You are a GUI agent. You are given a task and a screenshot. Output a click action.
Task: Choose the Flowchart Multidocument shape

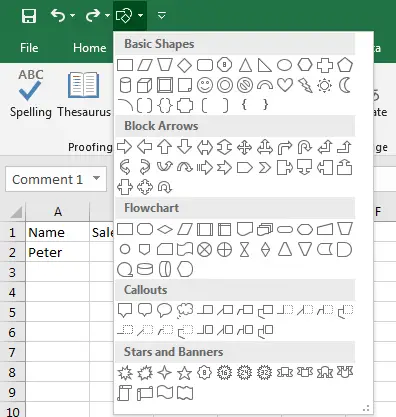click(x=265, y=229)
